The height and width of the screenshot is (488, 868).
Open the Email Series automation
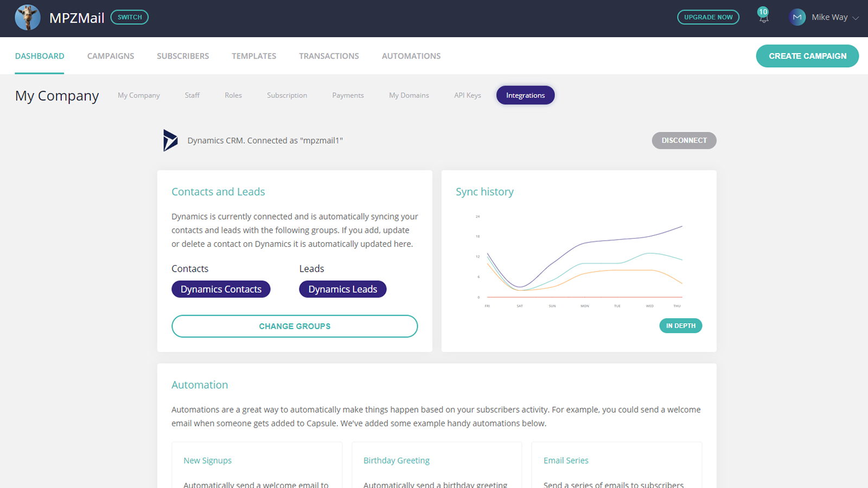(566, 460)
